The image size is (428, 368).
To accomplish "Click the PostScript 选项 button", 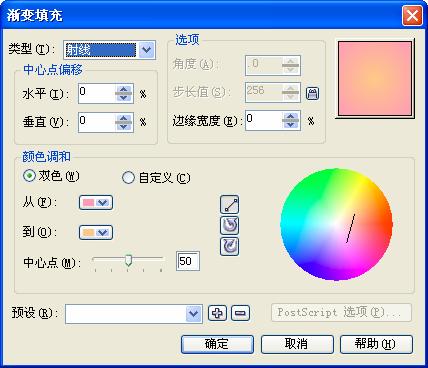I will [341, 313].
